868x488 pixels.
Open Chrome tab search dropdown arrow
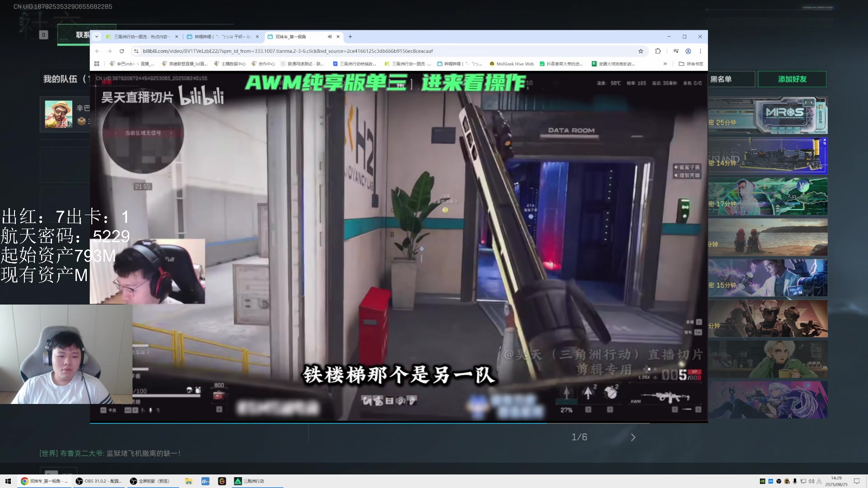(96, 37)
